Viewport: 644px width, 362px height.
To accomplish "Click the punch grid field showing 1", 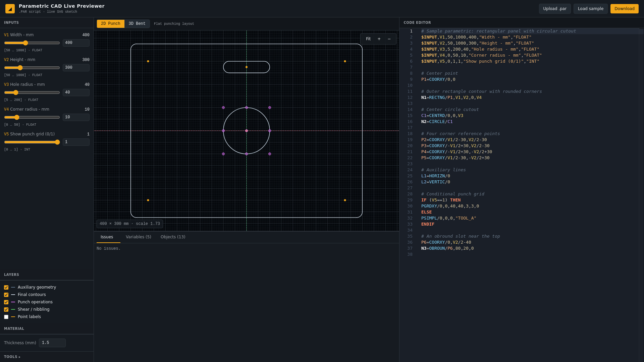I will pyautogui.click(x=76, y=142).
